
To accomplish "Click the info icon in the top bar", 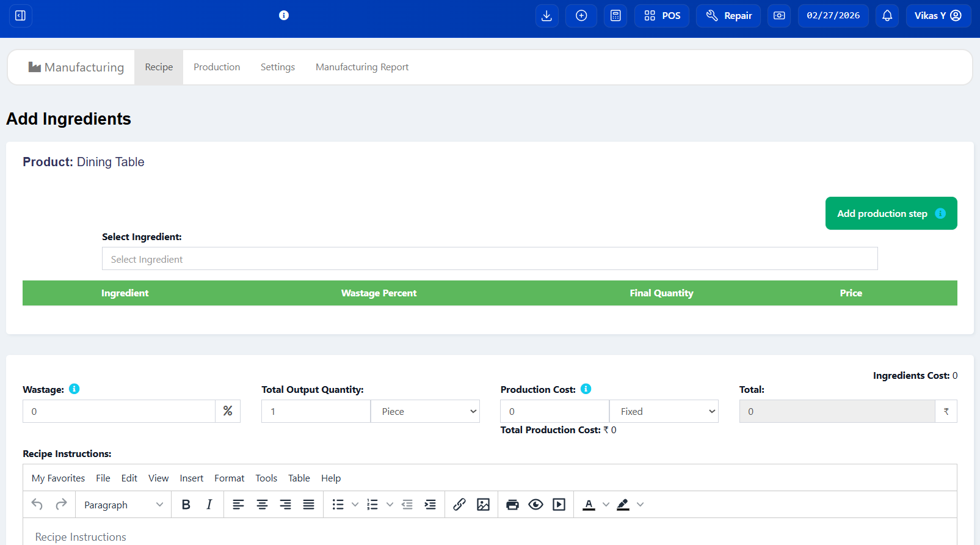I will [284, 15].
